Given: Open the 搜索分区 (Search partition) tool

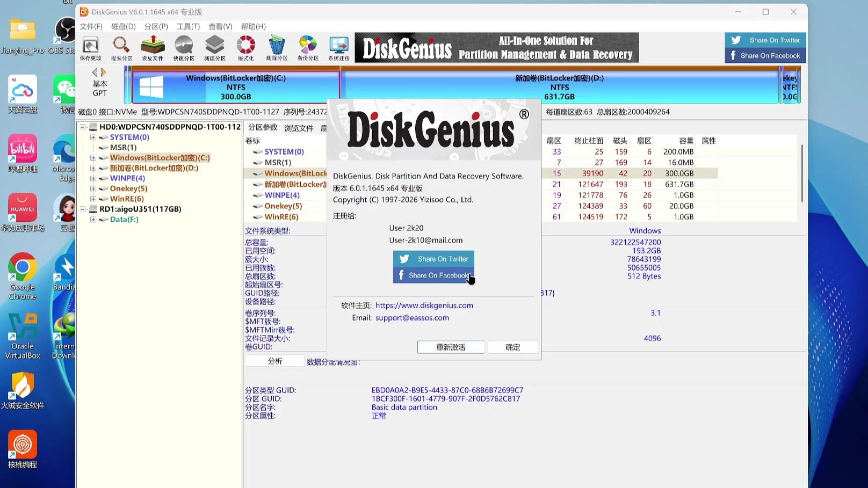Looking at the screenshot, I should click(x=121, y=48).
